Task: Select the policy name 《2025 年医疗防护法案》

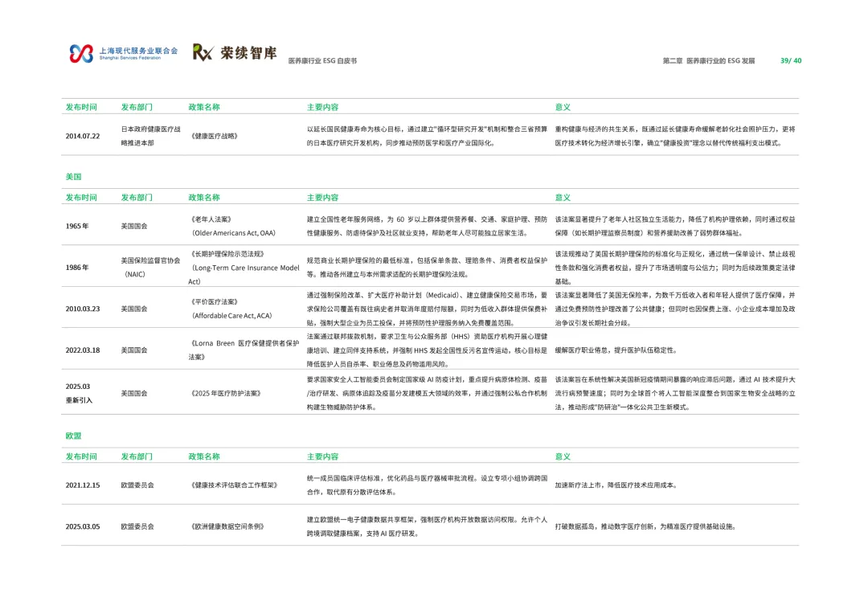Action: tap(226, 394)
